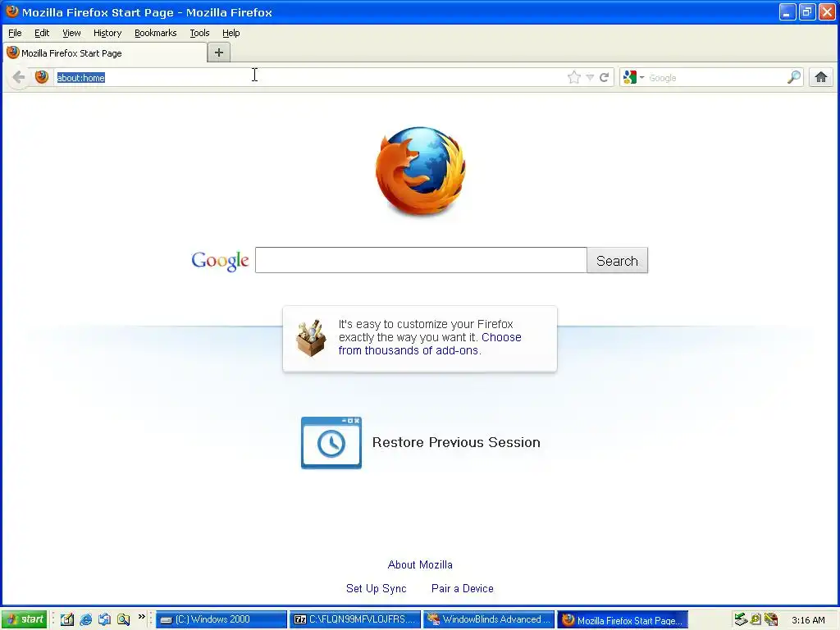Select the Mozilla Firefox Start Page tab
The height and width of the screenshot is (630, 840).
coord(104,53)
